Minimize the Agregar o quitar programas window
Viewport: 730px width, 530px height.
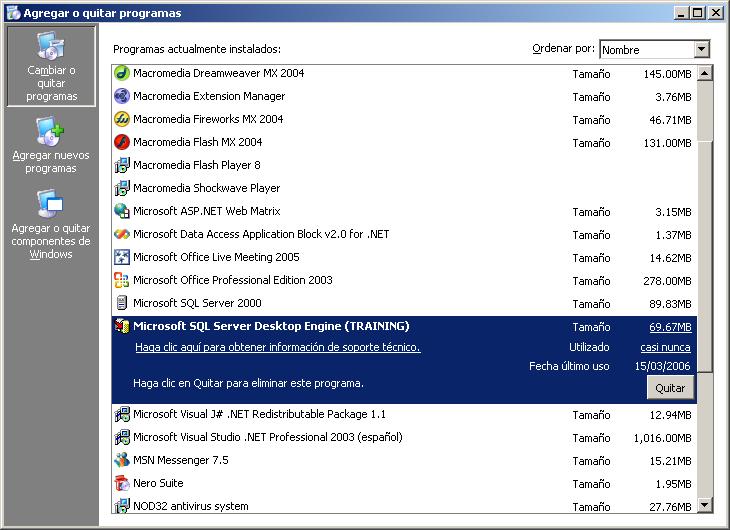[x=682, y=13]
